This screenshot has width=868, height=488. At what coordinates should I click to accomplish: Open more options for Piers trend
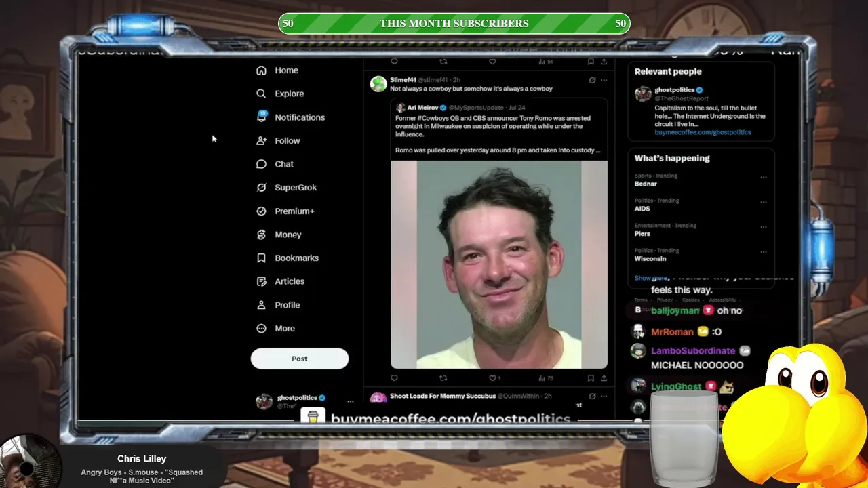tap(764, 227)
